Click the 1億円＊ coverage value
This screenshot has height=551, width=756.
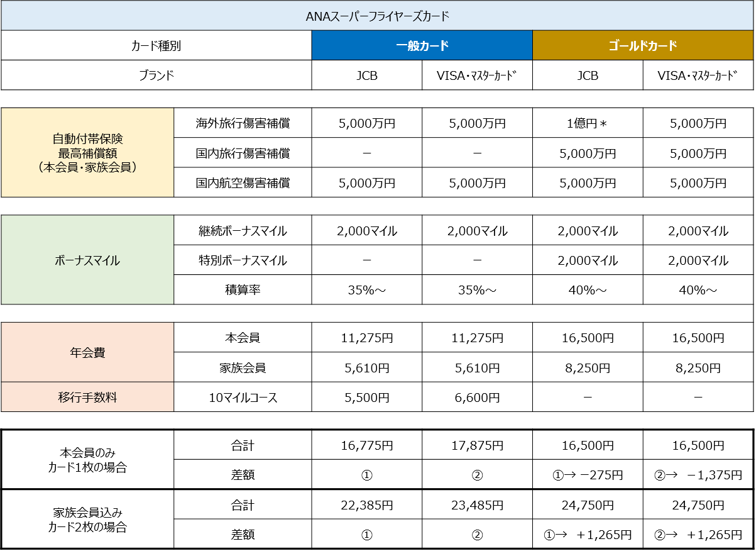[588, 123]
